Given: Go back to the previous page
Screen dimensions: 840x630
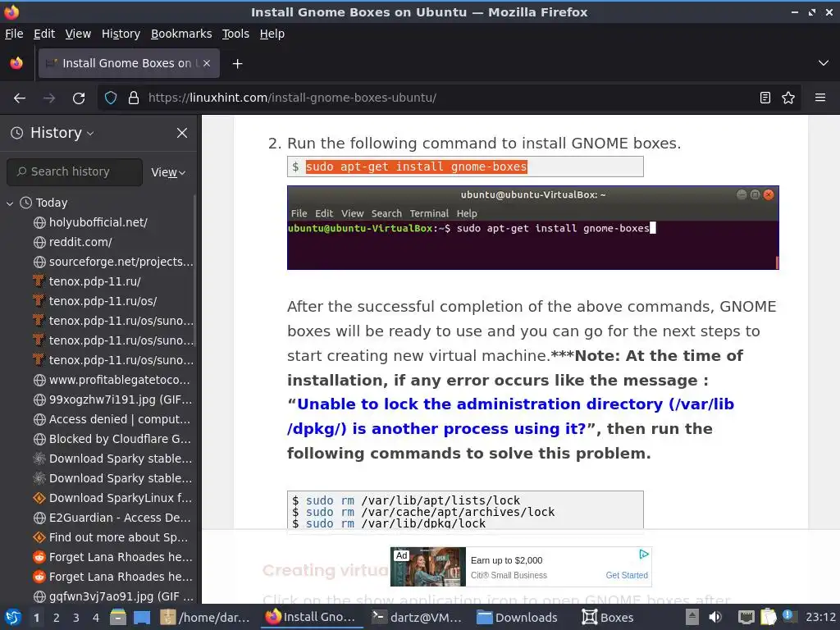Looking at the screenshot, I should [20, 98].
